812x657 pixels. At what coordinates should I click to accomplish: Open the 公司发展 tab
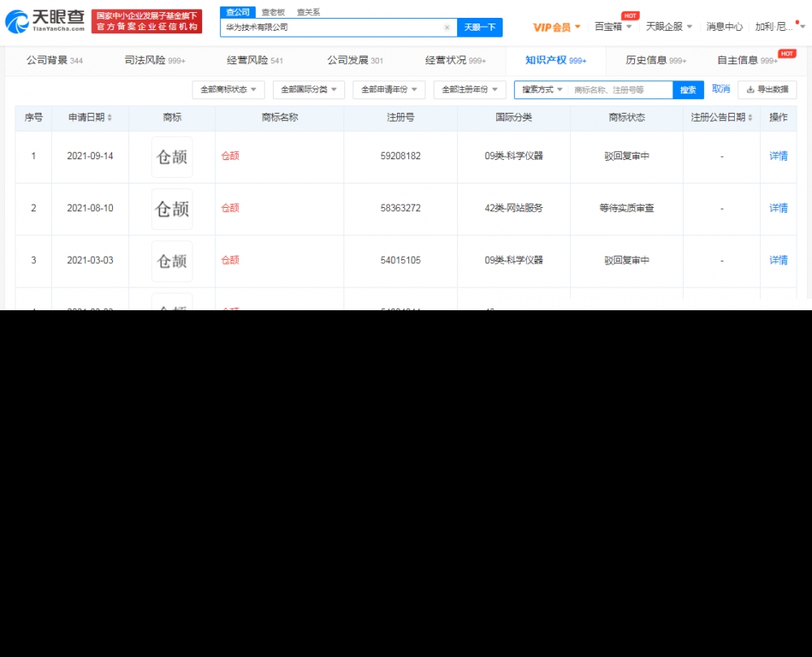click(356, 60)
